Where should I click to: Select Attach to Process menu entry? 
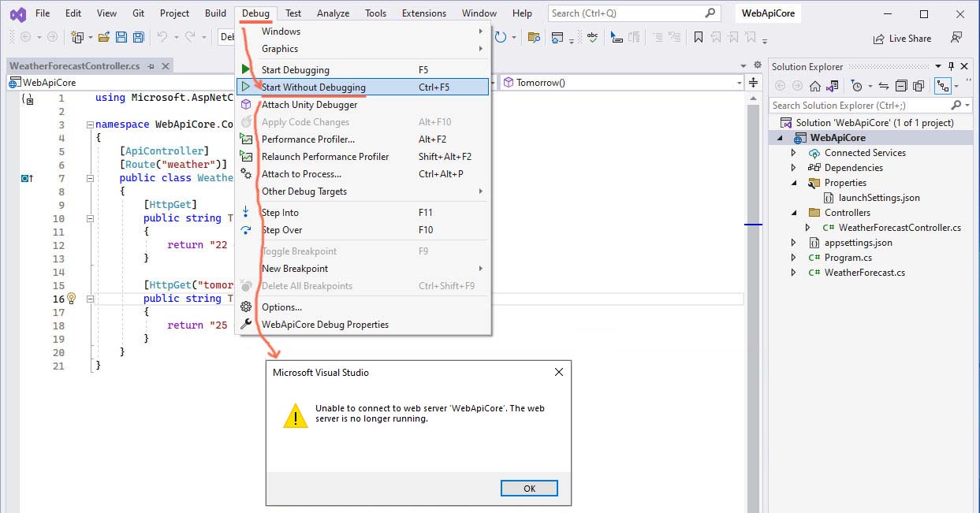coord(363,174)
